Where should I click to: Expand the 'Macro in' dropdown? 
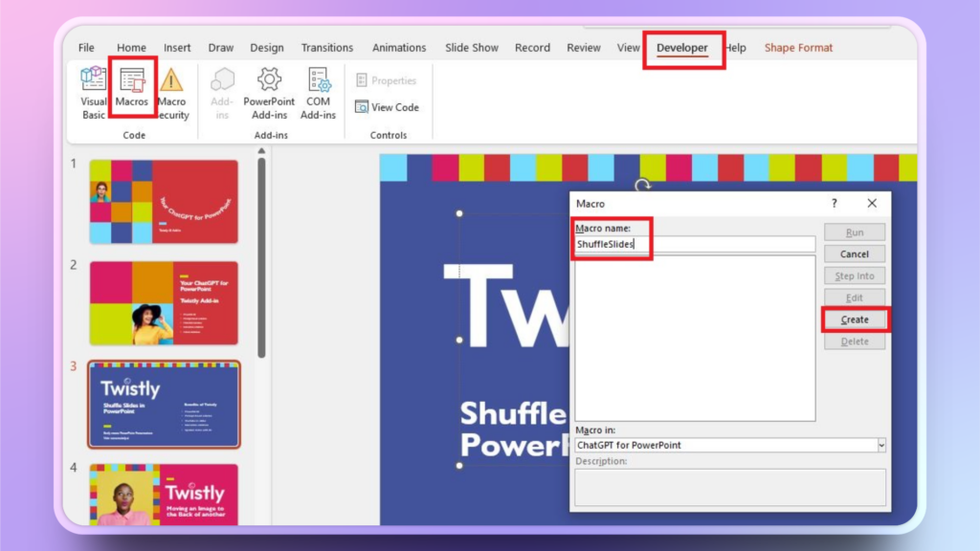coord(880,446)
